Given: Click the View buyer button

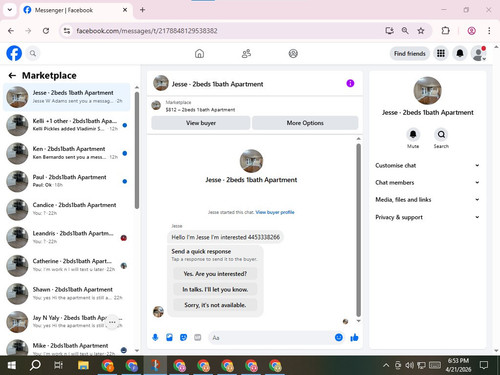Looking at the screenshot, I should (201, 123).
